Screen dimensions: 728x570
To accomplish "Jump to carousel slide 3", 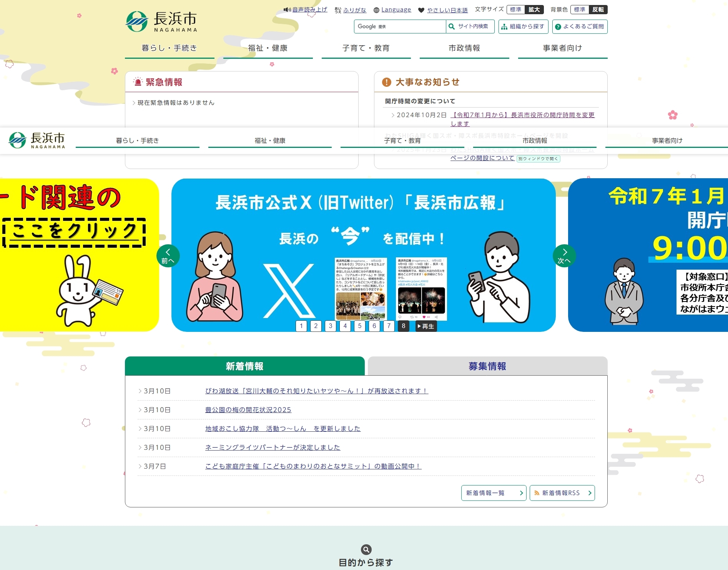I will (330, 326).
